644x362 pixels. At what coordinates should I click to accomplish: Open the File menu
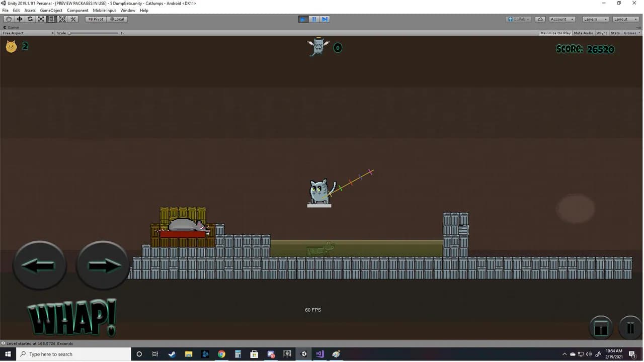click(x=6, y=11)
